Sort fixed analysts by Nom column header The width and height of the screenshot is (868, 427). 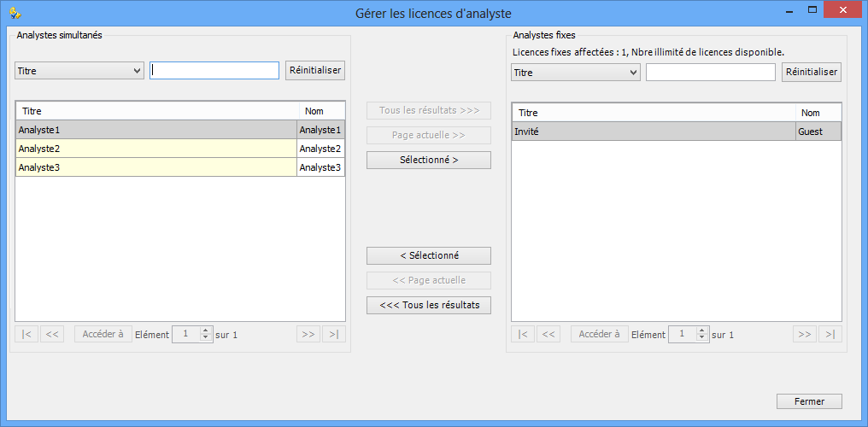[818, 113]
